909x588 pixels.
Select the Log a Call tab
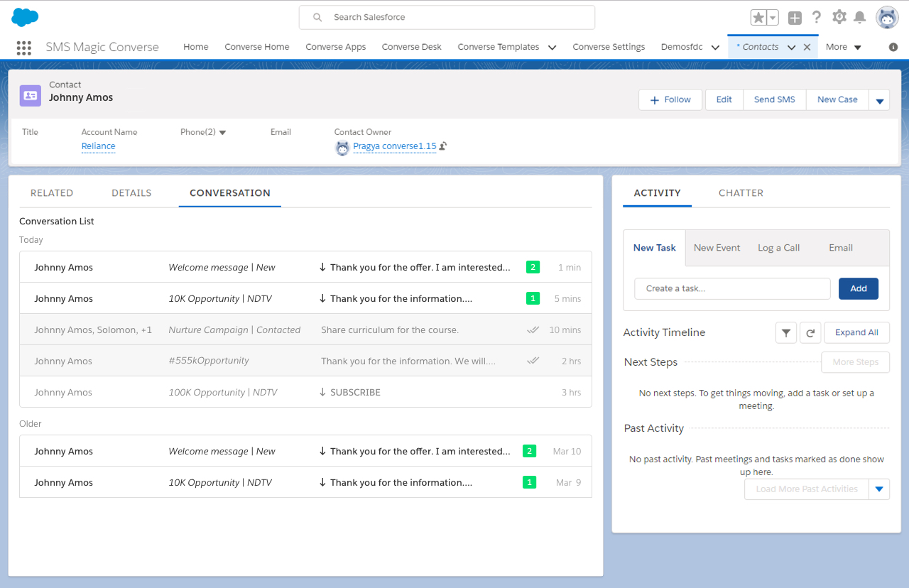(x=779, y=248)
